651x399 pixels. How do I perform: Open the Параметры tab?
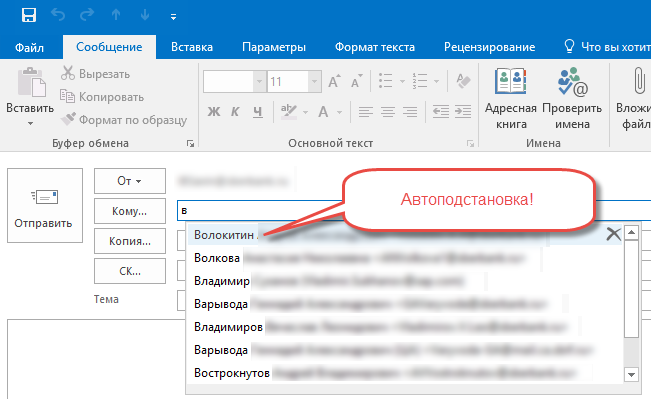click(x=274, y=47)
